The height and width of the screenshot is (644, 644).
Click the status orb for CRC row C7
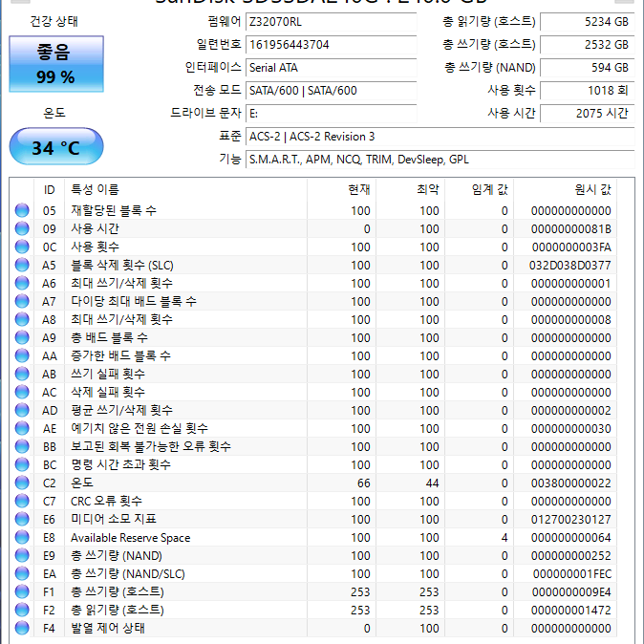click(x=22, y=501)
